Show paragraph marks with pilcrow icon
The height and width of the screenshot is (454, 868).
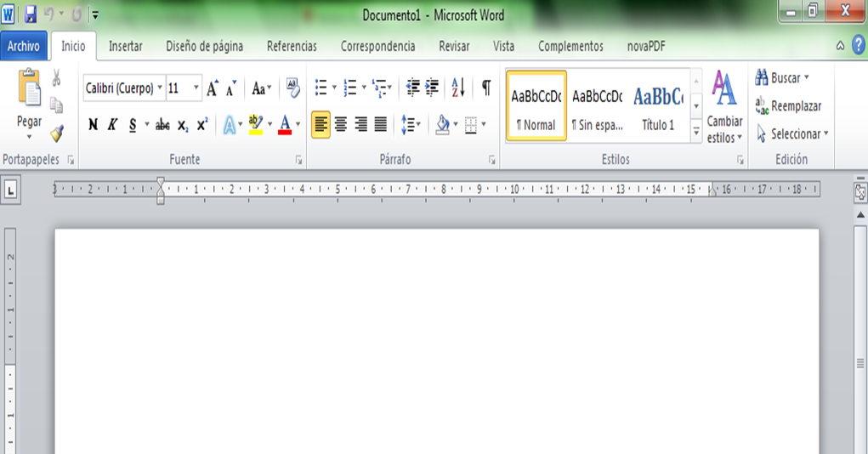click(486, 88)
